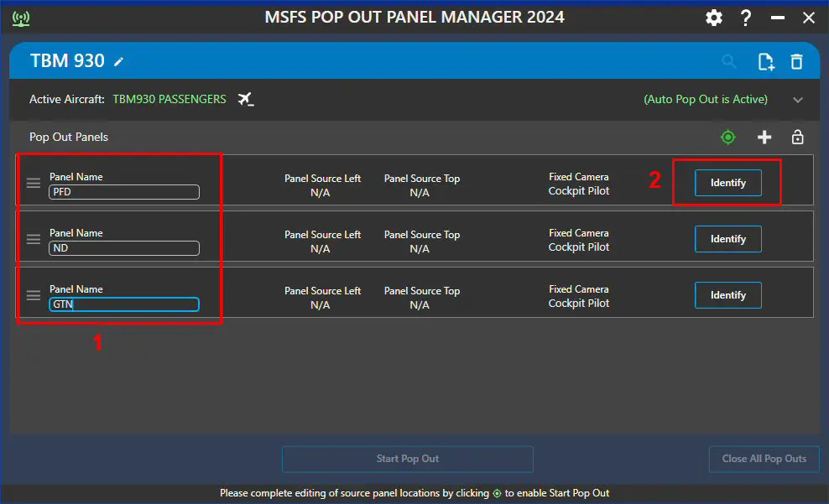The width and height of the screenshot is (829, 504).
Task: Click Panel Source Left N/A in ND row
Action: point(322,242)
